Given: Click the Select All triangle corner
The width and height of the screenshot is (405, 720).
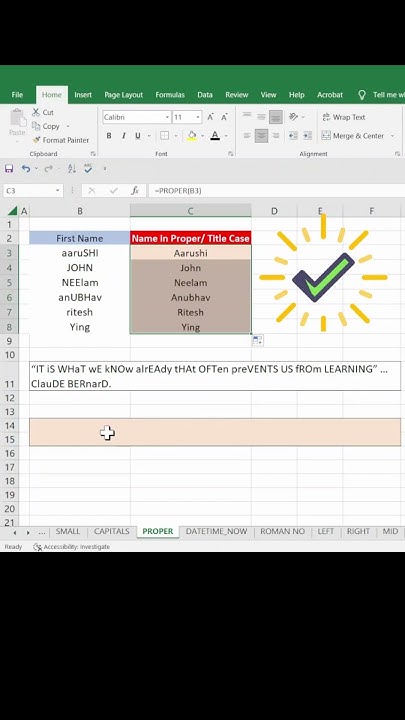Looking at the screenshot, I should 12,211.
